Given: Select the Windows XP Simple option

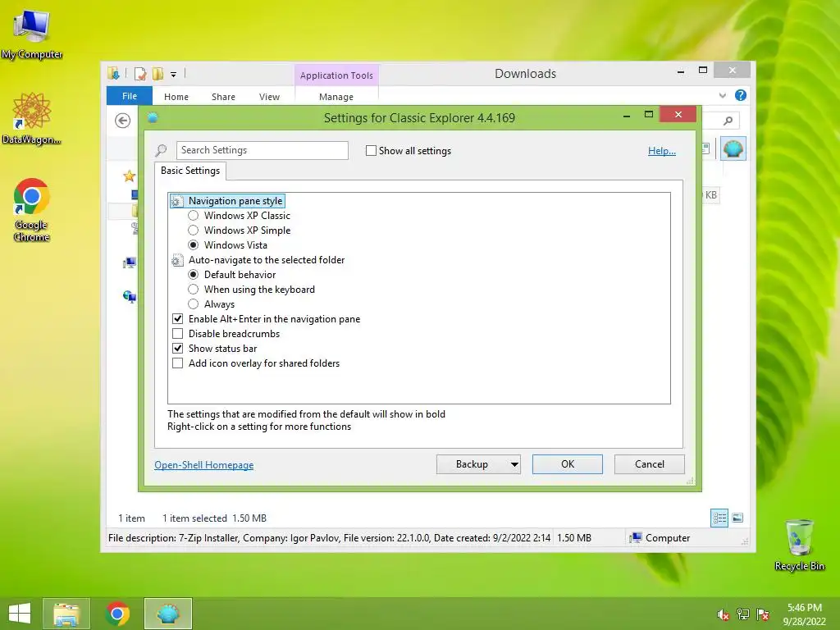Looking at the screenshot, I should point(194,231).
